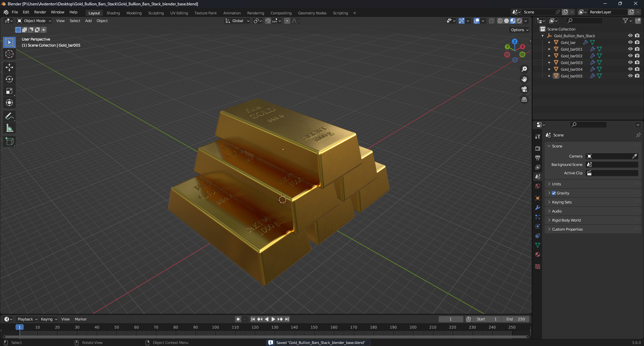The height and width of the screenshot is (346, 644).
Task: Toggle viewport overlays button
Action: (x=477, y=21)
